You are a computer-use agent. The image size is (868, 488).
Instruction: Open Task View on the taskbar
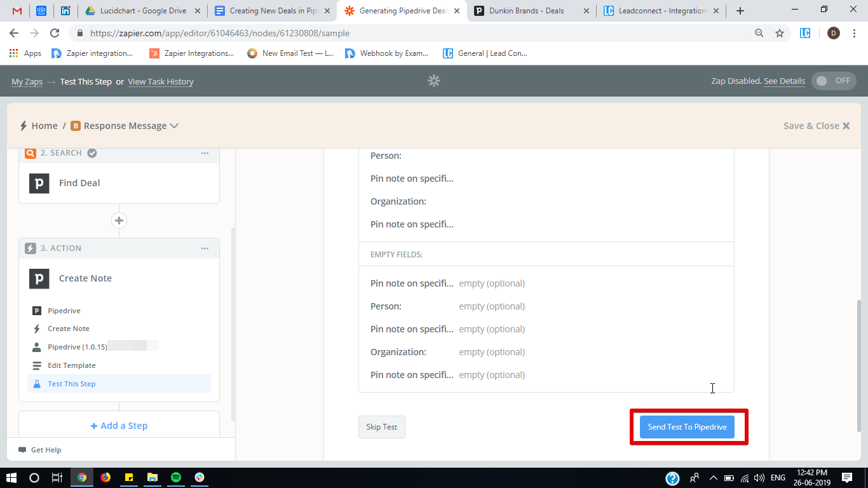click(57, 477)
